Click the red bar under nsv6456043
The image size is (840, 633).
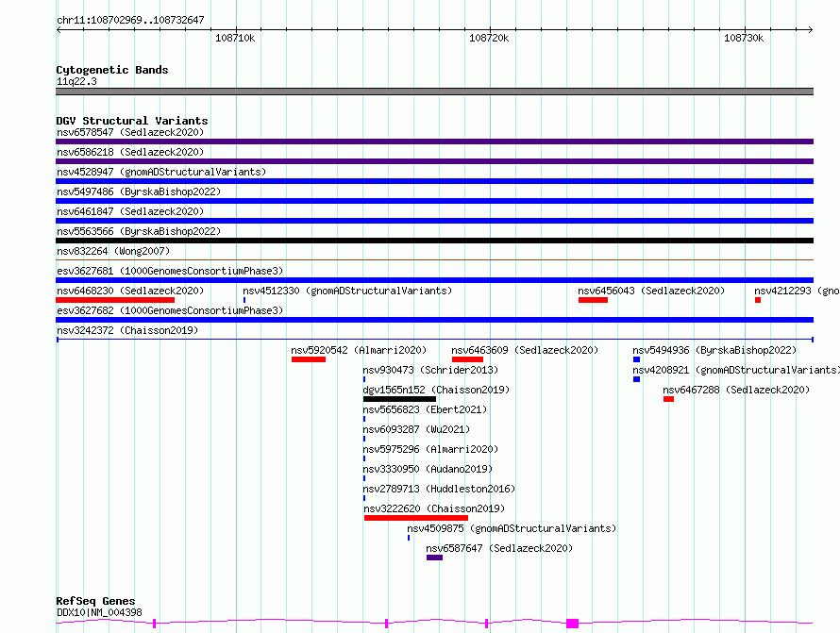click(x=593, y=300)
